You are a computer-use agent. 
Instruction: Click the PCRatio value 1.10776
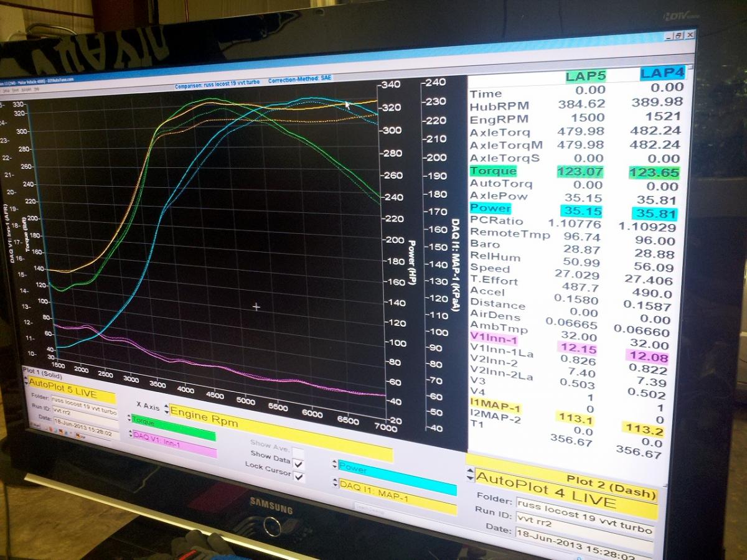tap(575, 222)
